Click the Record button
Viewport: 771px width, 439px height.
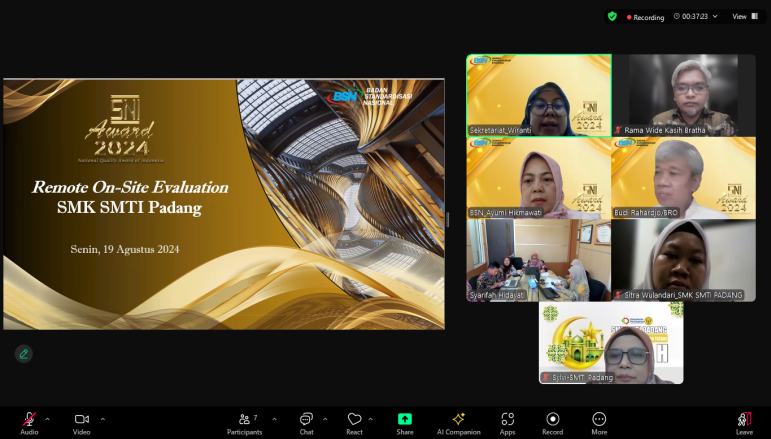553,423
